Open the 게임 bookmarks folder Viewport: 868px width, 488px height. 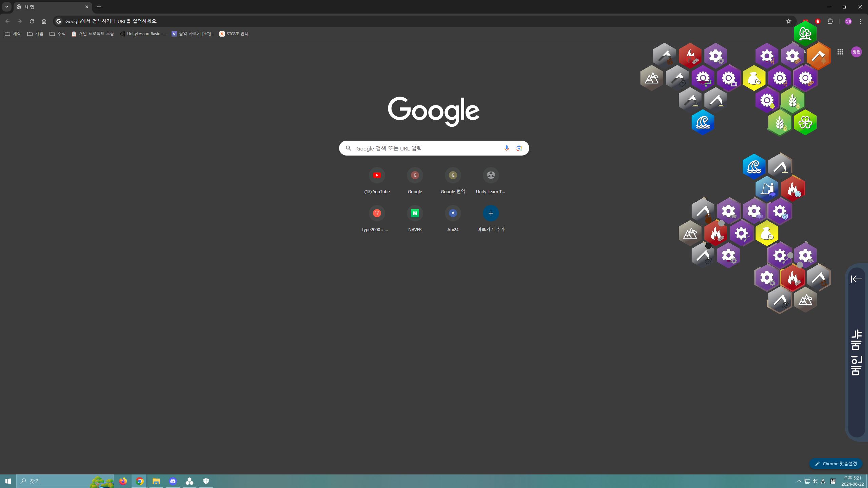click(35, 34)
